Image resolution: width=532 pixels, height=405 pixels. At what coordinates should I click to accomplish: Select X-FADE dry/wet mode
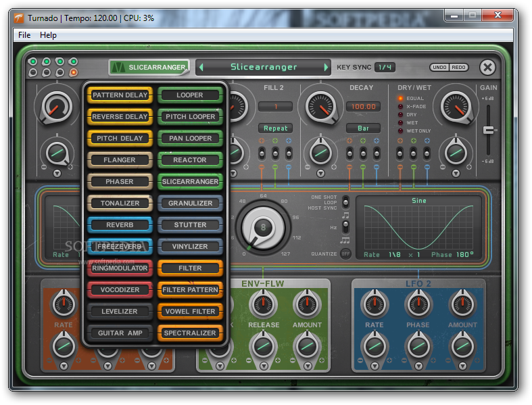(412, 107)
